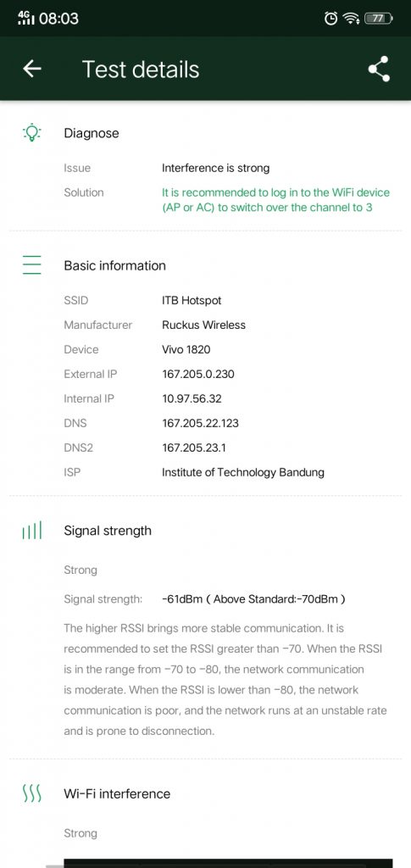Tap the Diagnose lightbulb icon
The width and height of the screenshot is (411, 868).
[32, 133]
